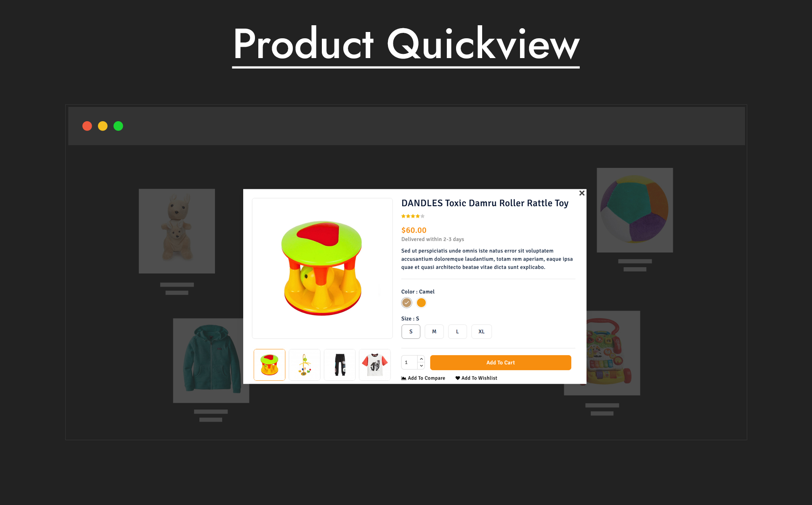The width and height of the screenshot is (812, 505).
Task: Increase quantity with the up arrow
Action: click(x=421, y=359)
